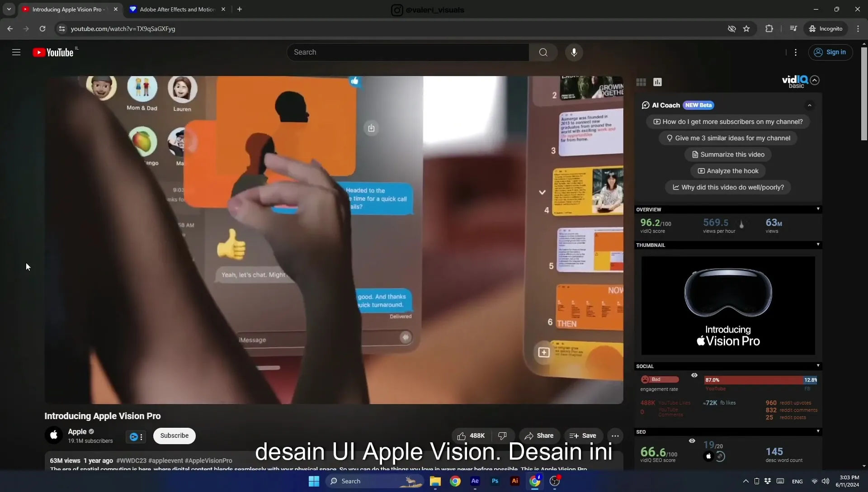
Task: Click the search magnifier button
Action: 543,52
